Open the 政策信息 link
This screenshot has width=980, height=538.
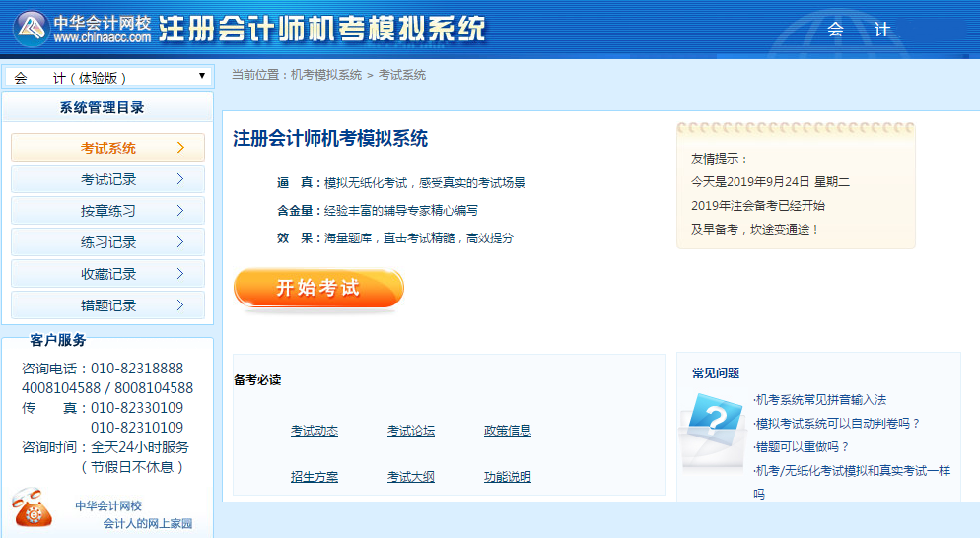click(508, 431)
